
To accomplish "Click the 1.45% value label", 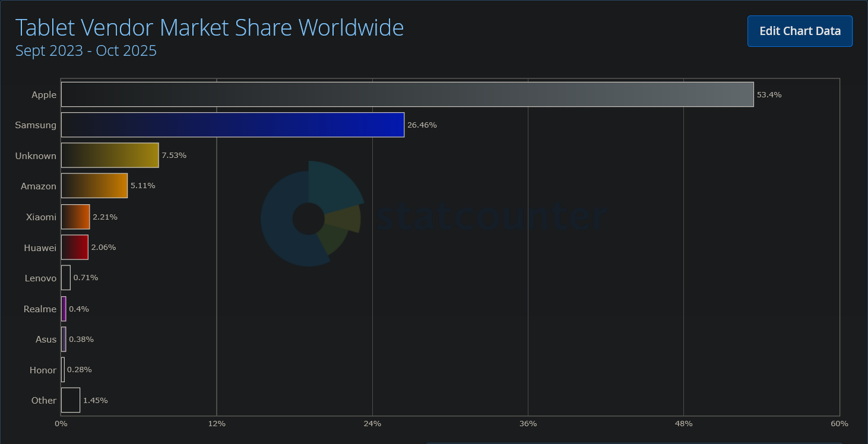I will [x=96, y=401].
